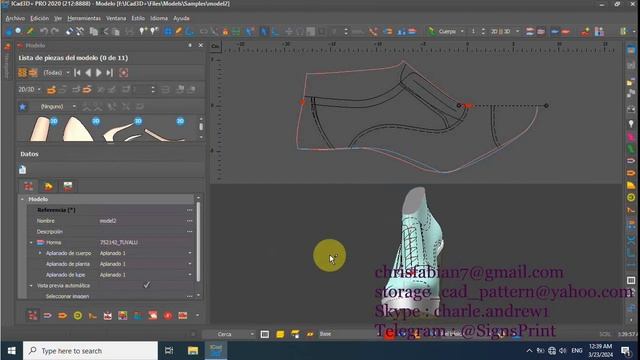Click the Undo arrow in the top toolbar
Image resolution: width=640 pixels, height=360 pixels.
(44, 31)
